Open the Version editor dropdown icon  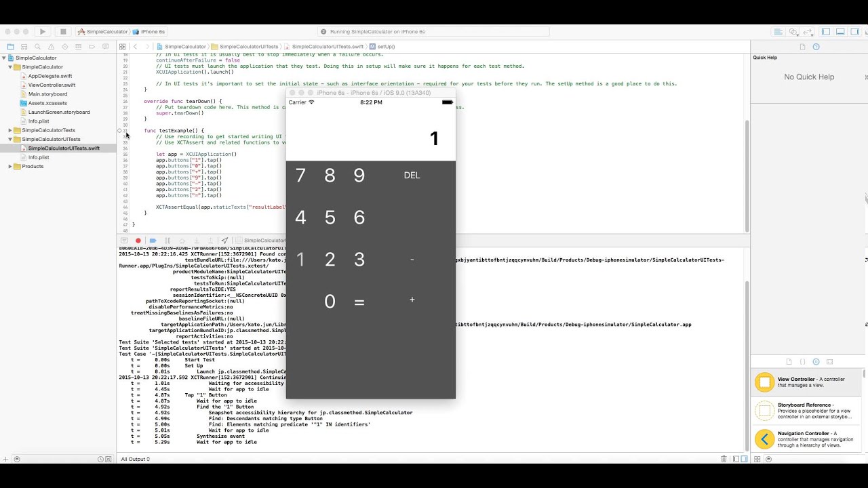[x=808, y=32]
